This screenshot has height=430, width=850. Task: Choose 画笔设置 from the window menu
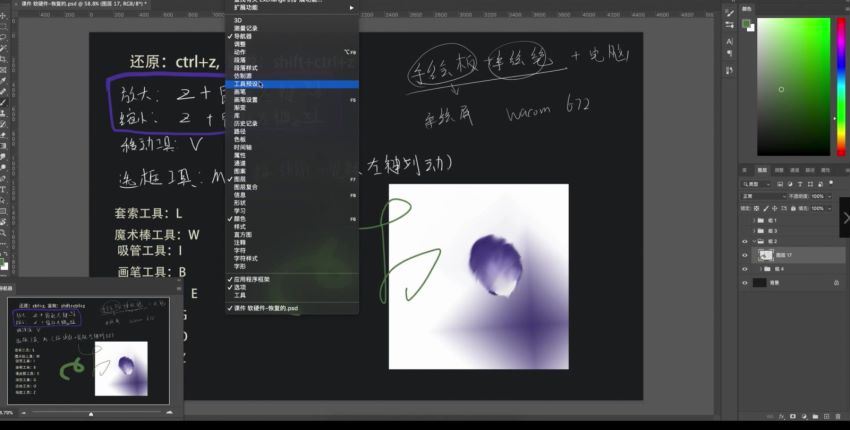coord(292,100)
